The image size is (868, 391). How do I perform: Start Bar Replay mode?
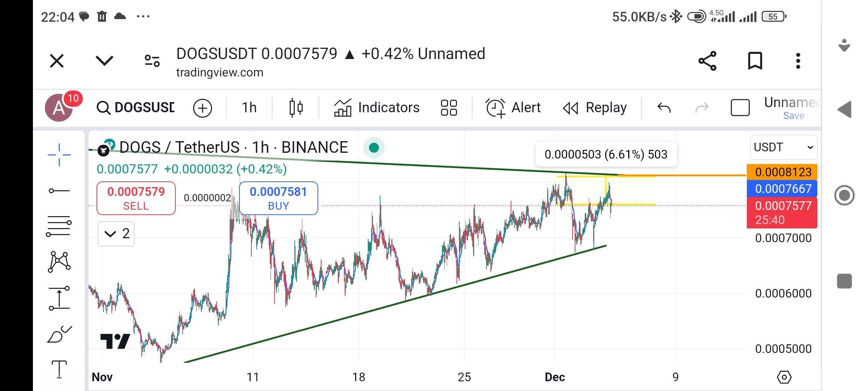595,108
